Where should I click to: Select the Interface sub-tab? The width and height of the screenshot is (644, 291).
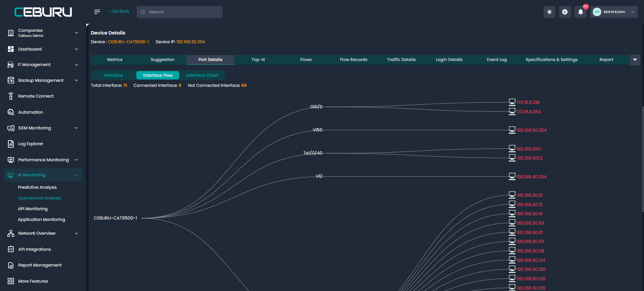point(113,75)
